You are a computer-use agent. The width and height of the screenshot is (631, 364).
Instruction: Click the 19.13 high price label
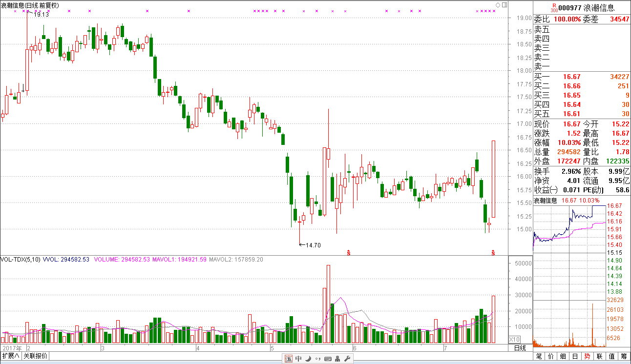tap(42, 15)
